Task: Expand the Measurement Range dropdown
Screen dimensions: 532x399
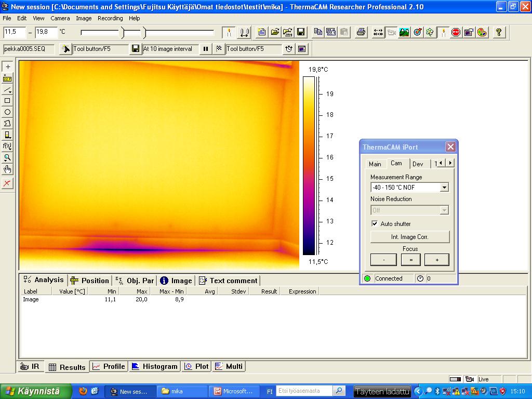Action: click(x=444, y=188)
